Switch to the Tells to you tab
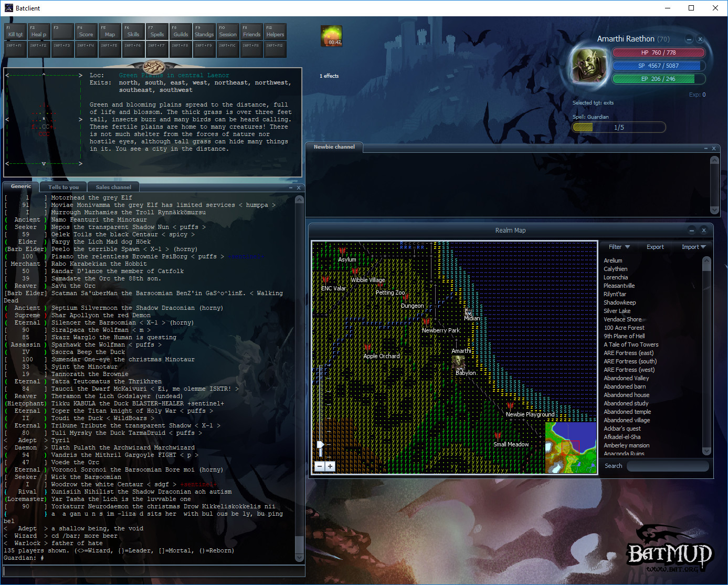Viewport: 728px width, 585px height. [62, 187]
